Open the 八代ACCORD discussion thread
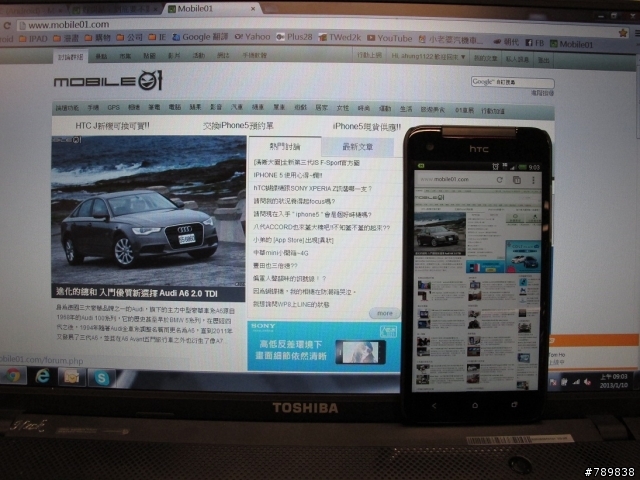 tap(321, 227)
